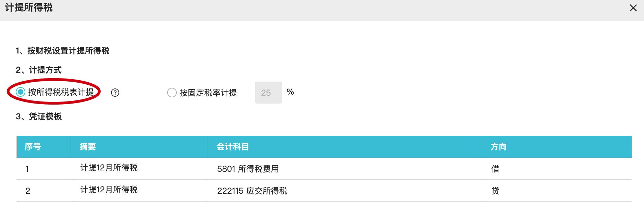Screen dimensions: 644x216
Task: Click the fixed tax rate 25 field
Action: [268, 93]
